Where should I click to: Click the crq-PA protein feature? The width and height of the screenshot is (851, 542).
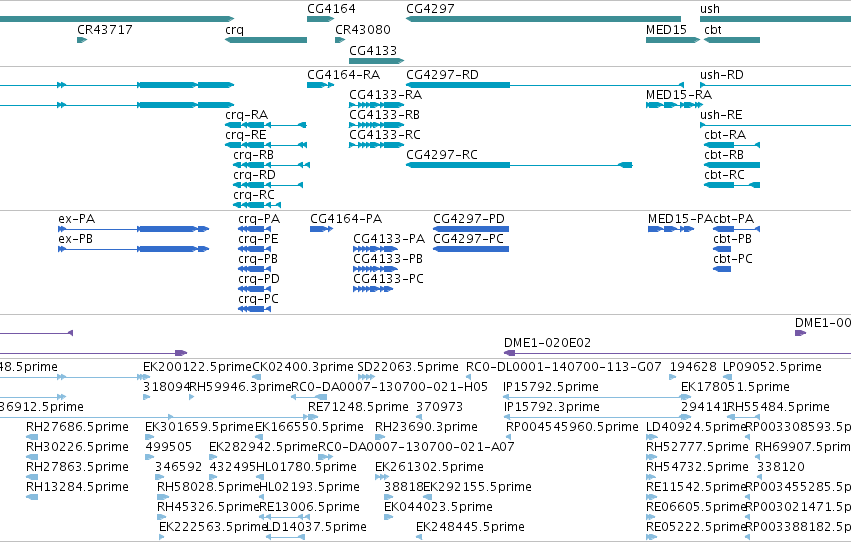click(x=254, y=229)
